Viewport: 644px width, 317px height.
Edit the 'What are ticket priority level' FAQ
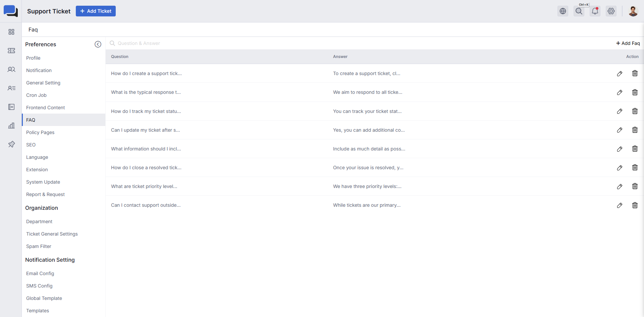point(620,186)
